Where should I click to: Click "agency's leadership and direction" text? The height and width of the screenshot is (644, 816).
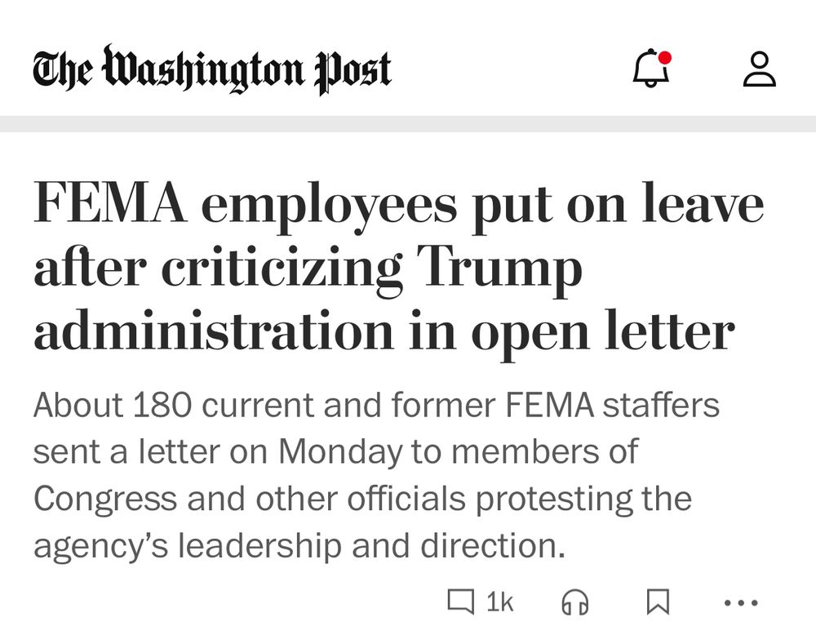tap(299, 545)
